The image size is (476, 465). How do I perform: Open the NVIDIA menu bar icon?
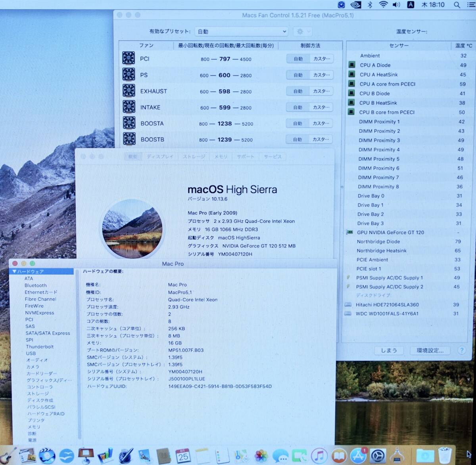coord(356,5)
